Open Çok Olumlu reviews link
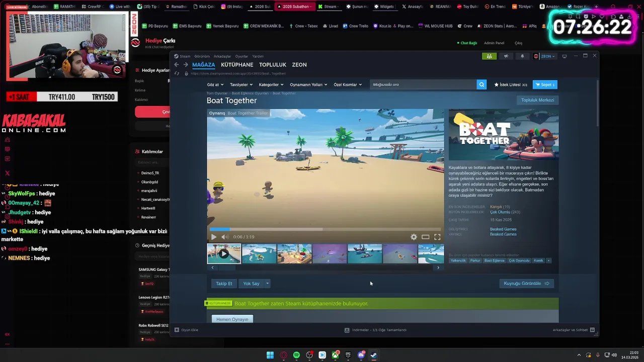This screenshot has width=644, height=362. (500, 212)
